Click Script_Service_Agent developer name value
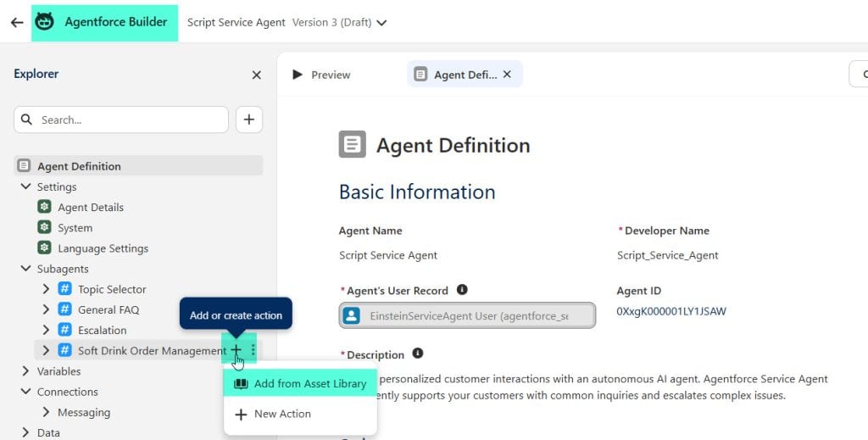The width and height of the screenshot is (868, 440). pos(668,255)
